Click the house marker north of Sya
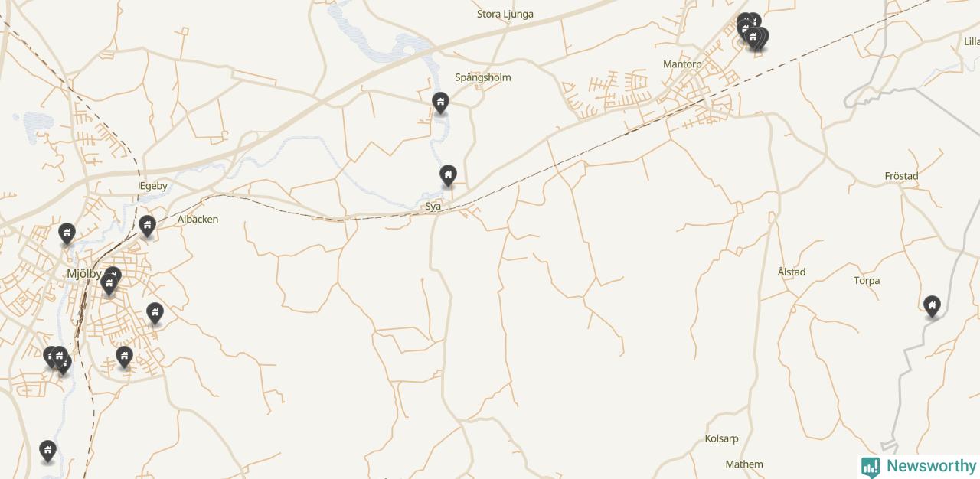The image size is (980, 479). click(x=449, y=176)
